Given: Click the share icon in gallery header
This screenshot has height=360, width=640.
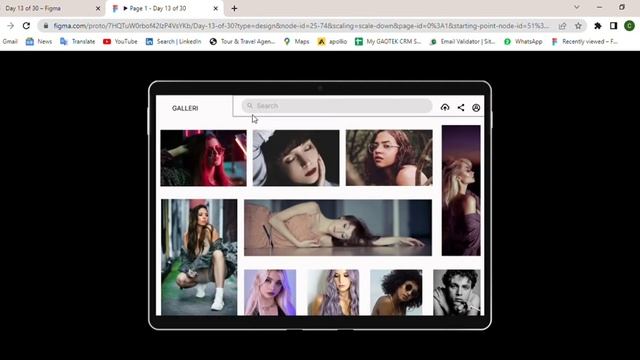Looking at the screenshot, I should pyautogui.click(x=461, y=107).
